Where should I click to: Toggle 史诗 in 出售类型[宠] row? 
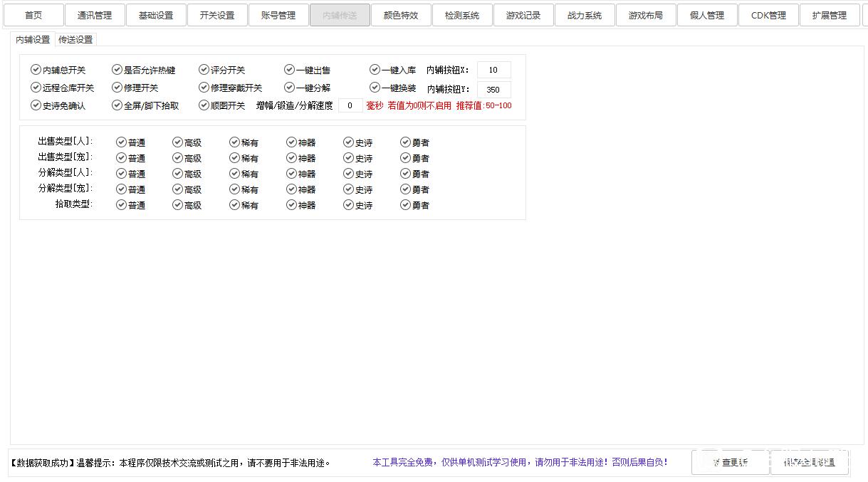(x=358, y=158)
